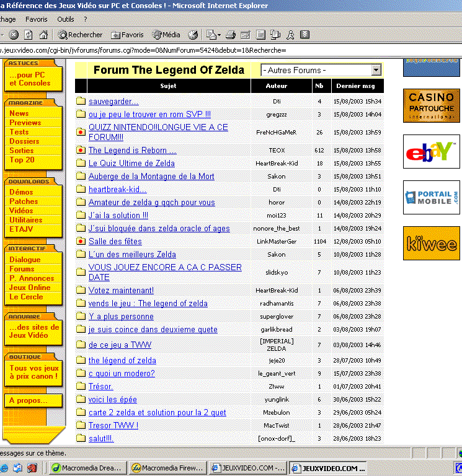Click the A propos... sidebar button
This screenshot has width=462, height=476.
coord(33,400)
